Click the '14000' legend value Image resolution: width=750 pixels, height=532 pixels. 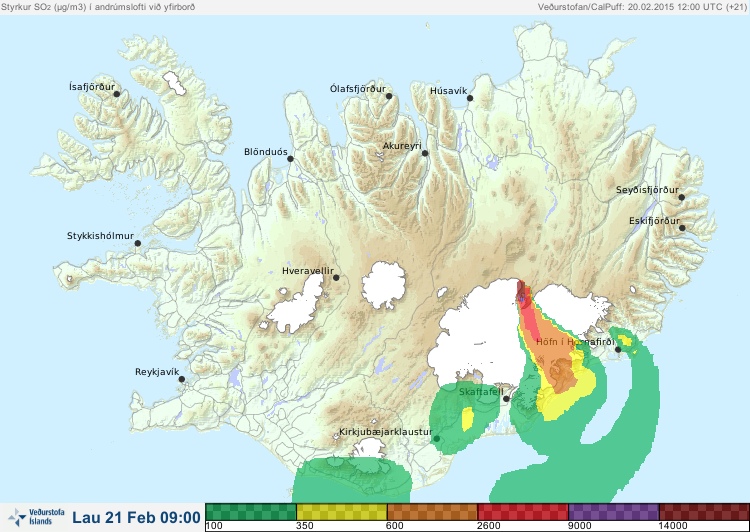(673, 526)
